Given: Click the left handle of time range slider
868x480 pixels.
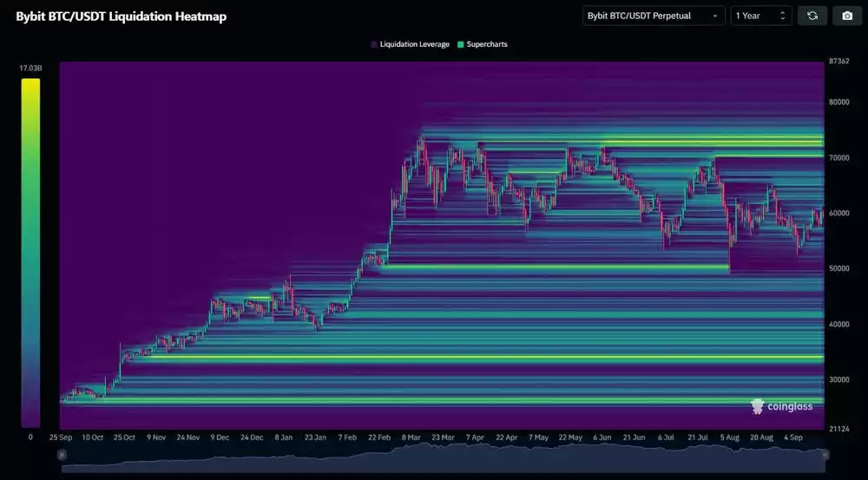Looking at the screenshot, I should (x=62, y=455).
